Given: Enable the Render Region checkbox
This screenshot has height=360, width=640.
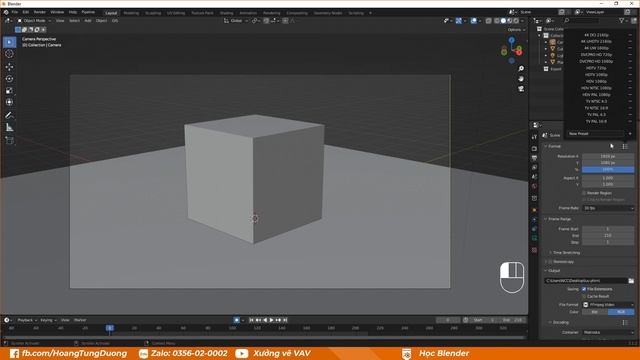Looking at the screenshot, I should point(584,193).
